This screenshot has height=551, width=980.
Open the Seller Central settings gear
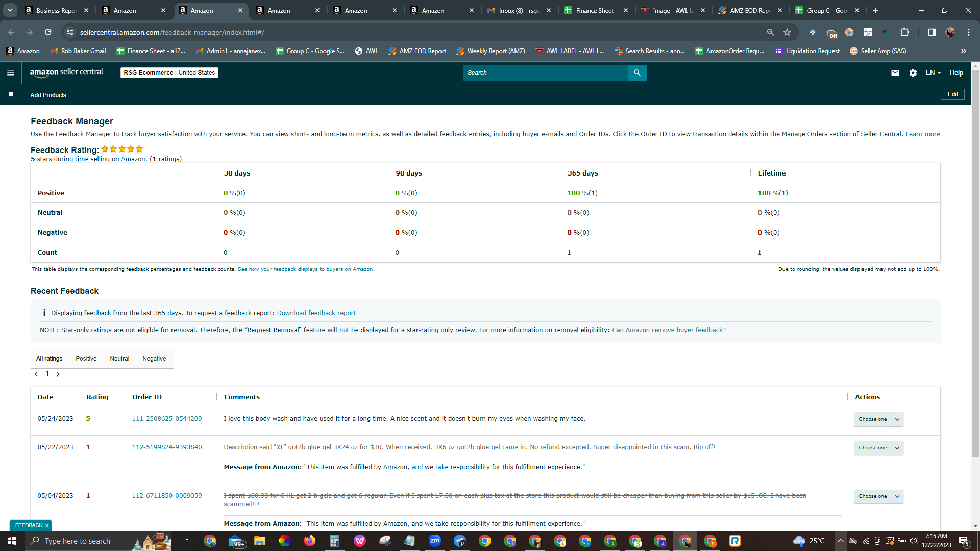click(913, 73)
